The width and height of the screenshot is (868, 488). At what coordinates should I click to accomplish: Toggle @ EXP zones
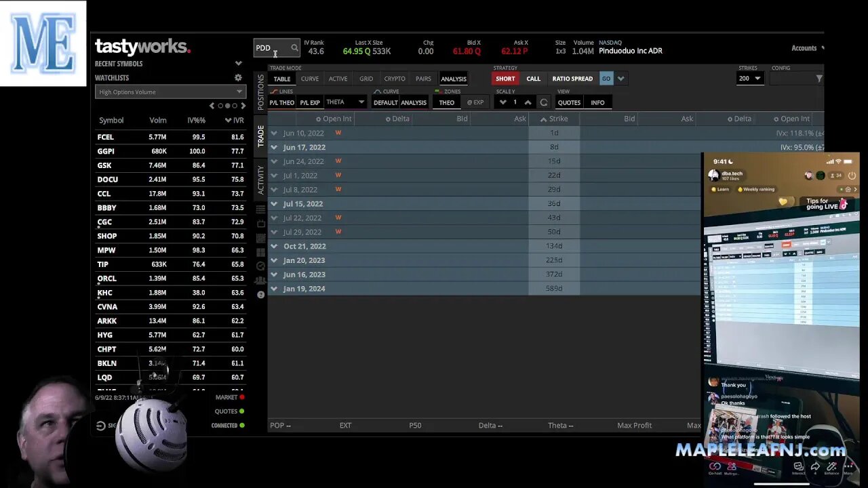point(475,102)
